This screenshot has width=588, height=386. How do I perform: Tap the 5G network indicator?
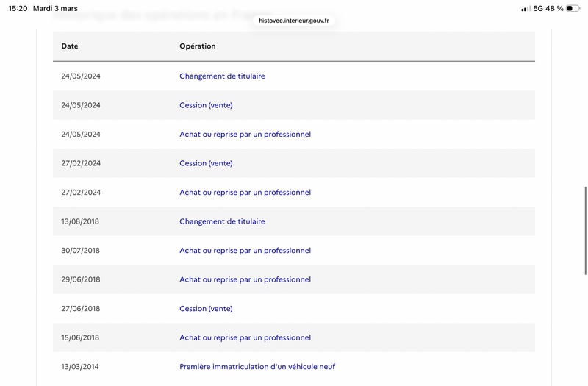[x=538, y=8]
